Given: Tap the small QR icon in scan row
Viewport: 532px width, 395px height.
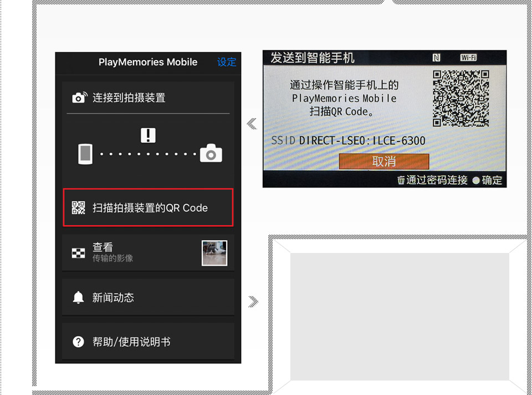Looking at the screenshot, I should coord(79,208).
